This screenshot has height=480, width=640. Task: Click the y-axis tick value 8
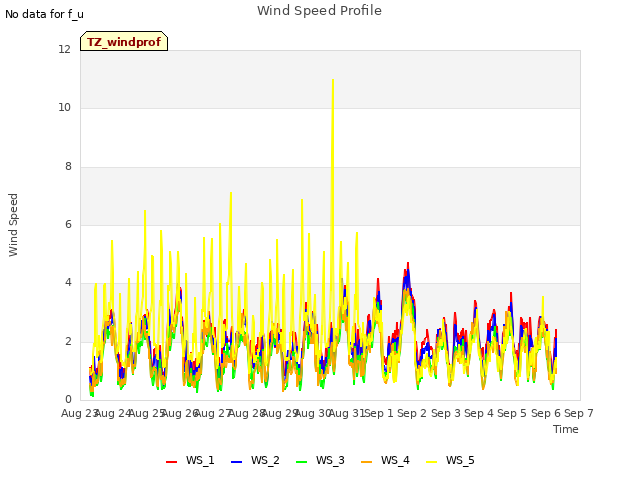click(68, 167)
